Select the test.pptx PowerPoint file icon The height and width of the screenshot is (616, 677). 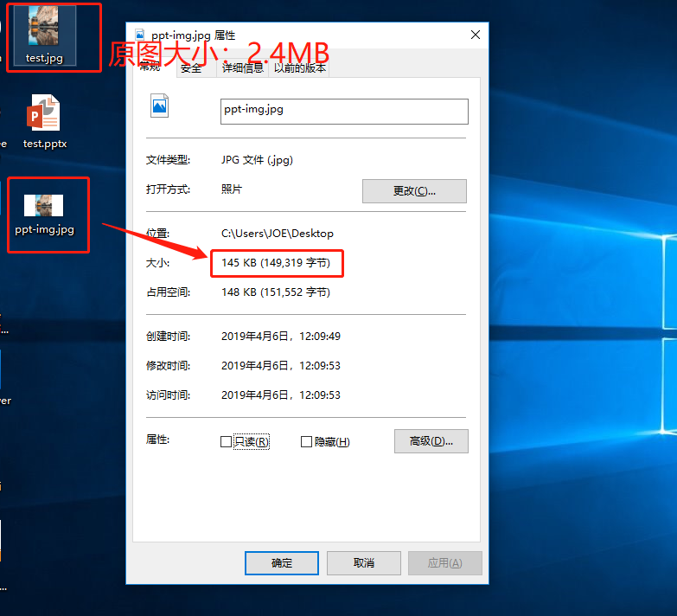pyautogui.click(x=44, y=121)
